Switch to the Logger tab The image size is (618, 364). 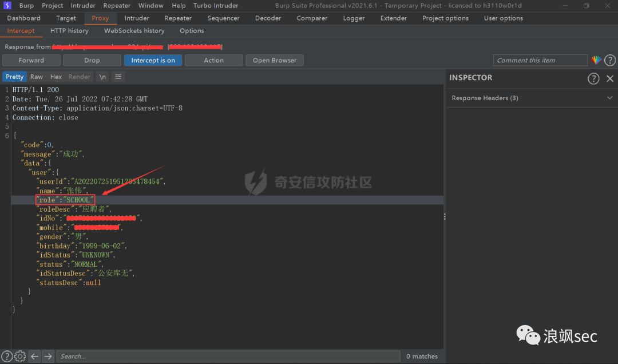354,18
